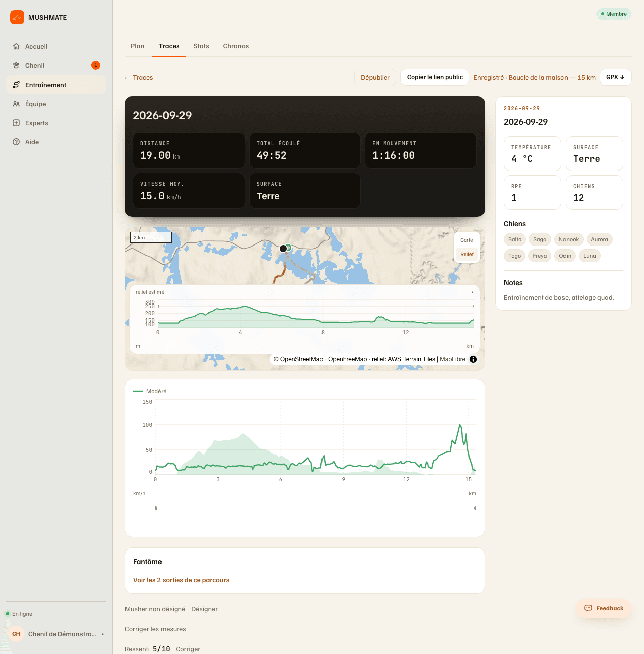
Task: Toggle the Modéré legend series
Action: coord(150,391)
